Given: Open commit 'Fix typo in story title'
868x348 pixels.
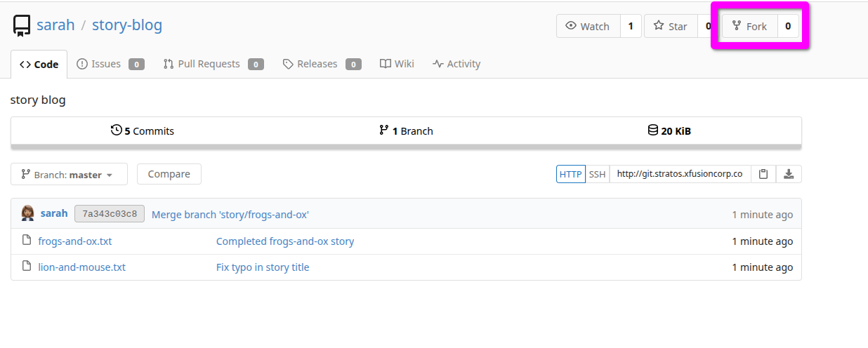Looking at the screenshot, I should pyautogui.click(x=263, y=267).
